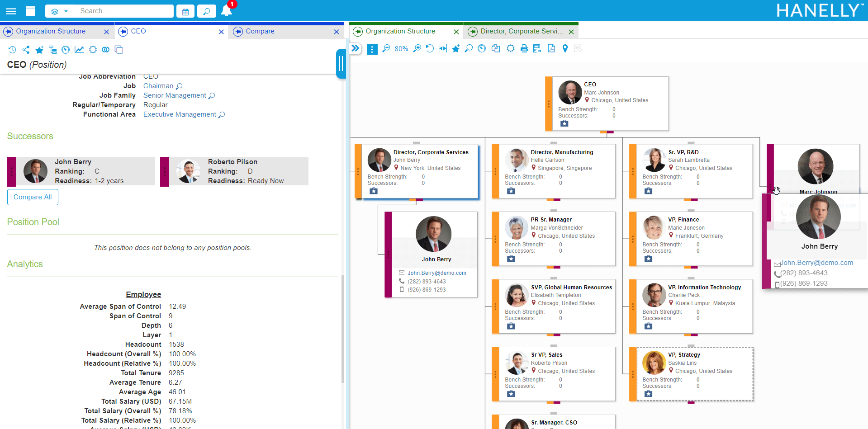Expand the collapsed panel using the double chevron
868x429 pixels.
click(x=356, y=48)
